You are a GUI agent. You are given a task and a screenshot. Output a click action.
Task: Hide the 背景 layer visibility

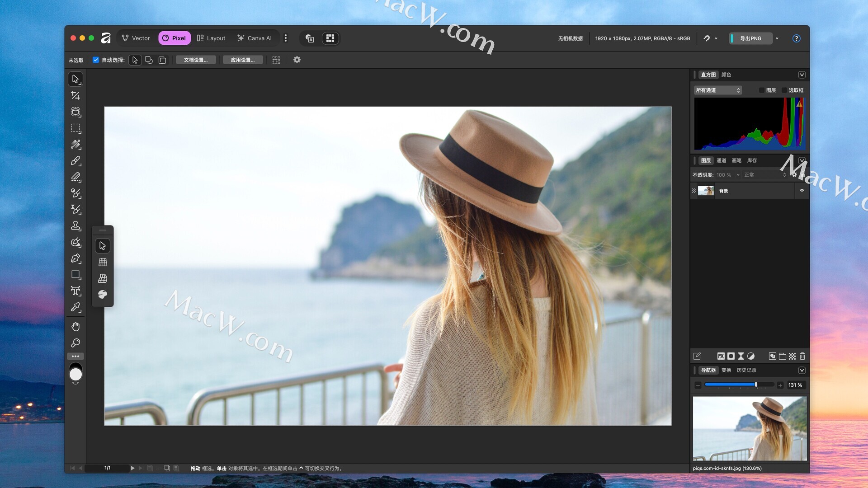click(802, 191)
